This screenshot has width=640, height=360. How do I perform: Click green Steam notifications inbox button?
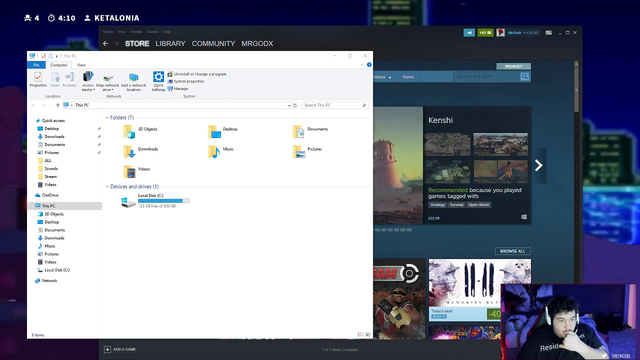pos(485,33)
